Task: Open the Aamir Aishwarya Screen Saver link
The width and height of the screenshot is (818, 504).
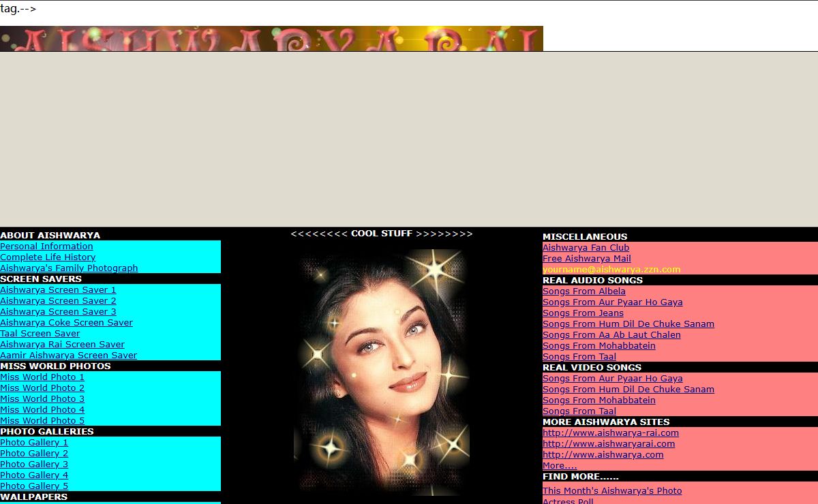Action: tap(68, 356)
